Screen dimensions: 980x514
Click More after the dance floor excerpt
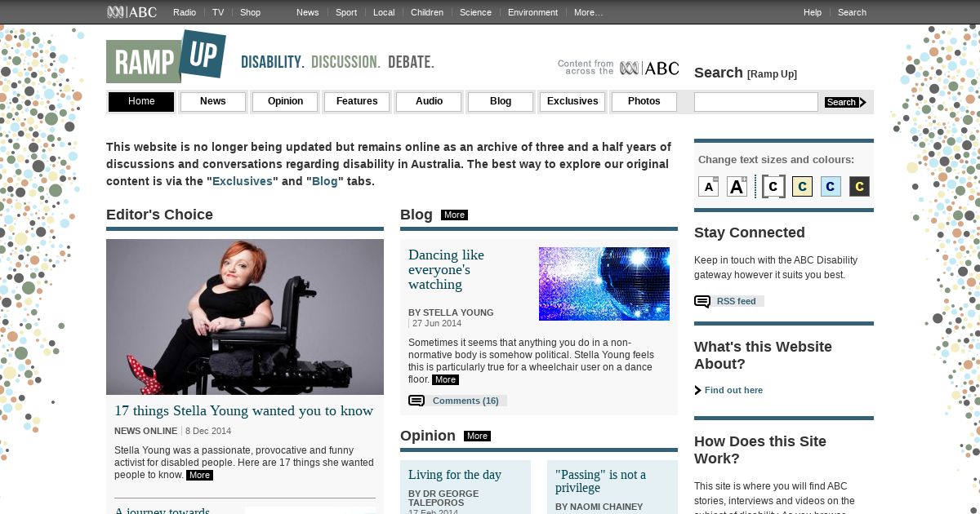[445, 380]
